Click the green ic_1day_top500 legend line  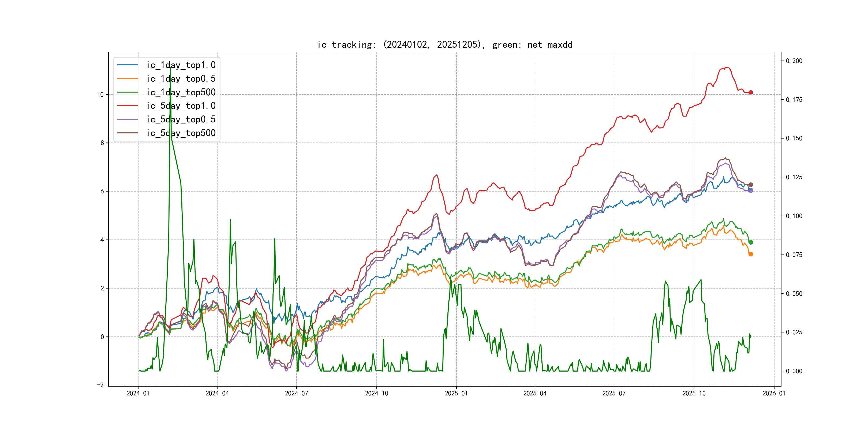127,92
